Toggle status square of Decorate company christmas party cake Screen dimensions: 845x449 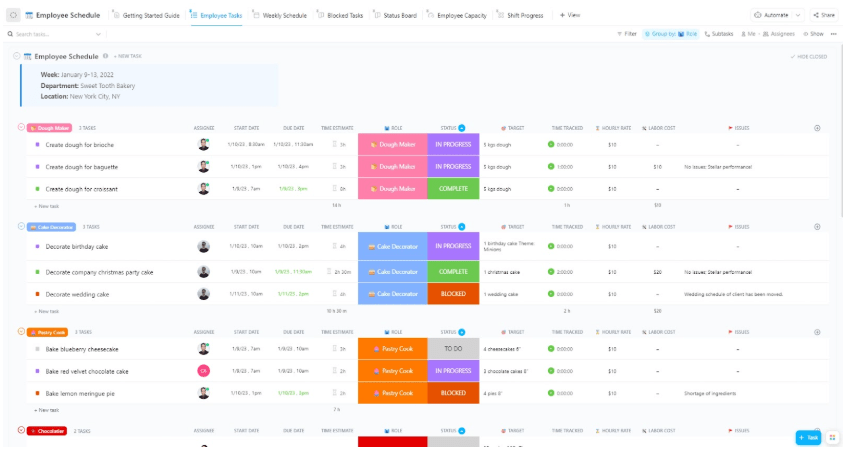click(x=37, y=272)
